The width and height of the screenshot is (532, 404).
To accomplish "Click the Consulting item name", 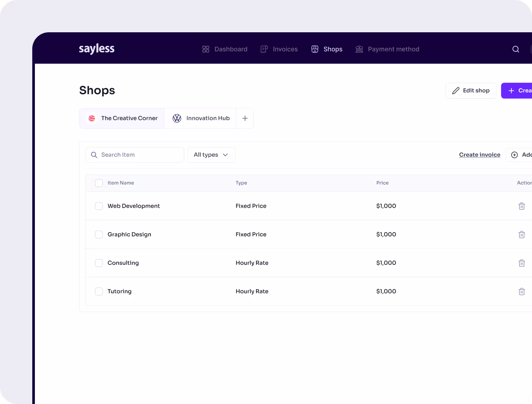I will 123,263.
